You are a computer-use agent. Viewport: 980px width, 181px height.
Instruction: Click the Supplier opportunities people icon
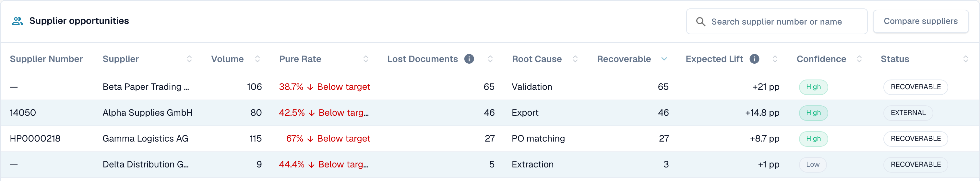click(x=18, y=21)
